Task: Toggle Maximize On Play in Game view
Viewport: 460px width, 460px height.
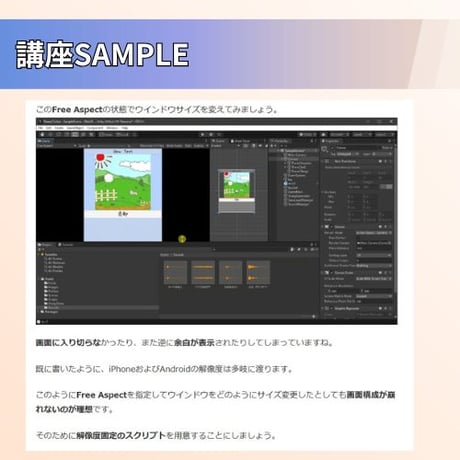Action: (152, 146)
